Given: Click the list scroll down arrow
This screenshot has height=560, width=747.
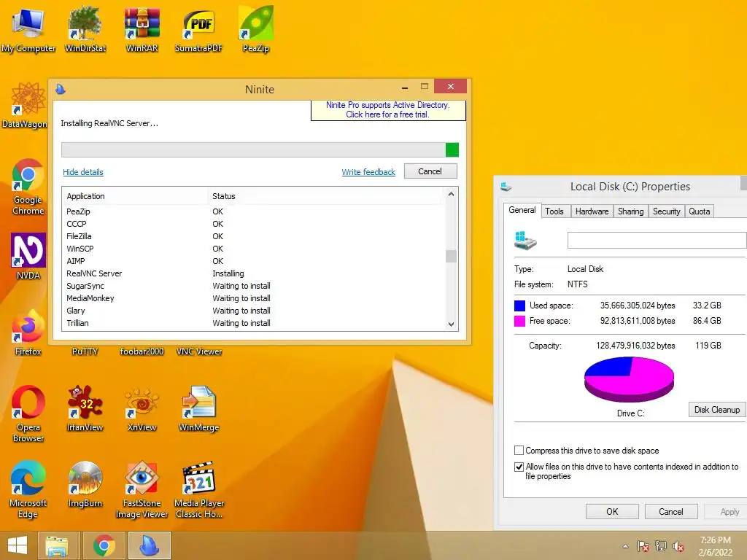Looking at the screenshot, I should (x=451, y=324).
